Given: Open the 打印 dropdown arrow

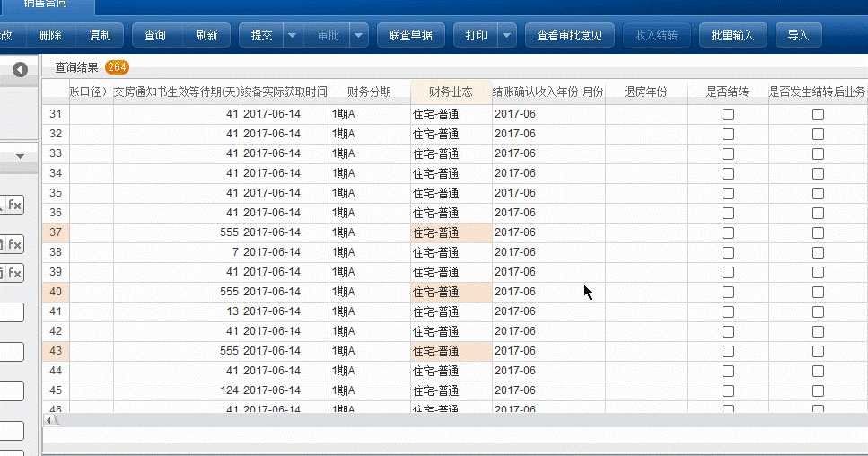Looking at the screenshot, I should click(x=507, y=36).
